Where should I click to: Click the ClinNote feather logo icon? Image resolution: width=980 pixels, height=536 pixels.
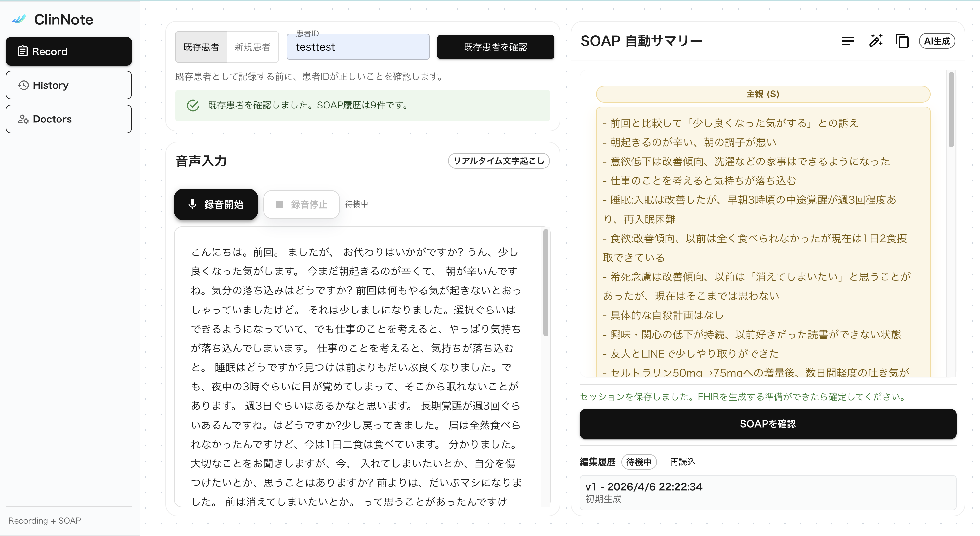(18, 19)
